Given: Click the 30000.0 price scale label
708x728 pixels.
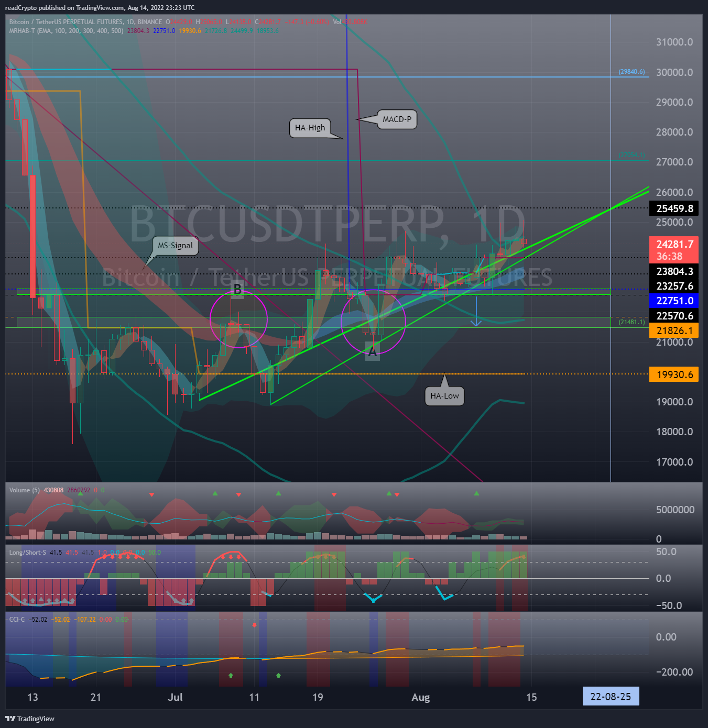Looking at the screenshot, I should pyautogui.click(x=674, y=72).
